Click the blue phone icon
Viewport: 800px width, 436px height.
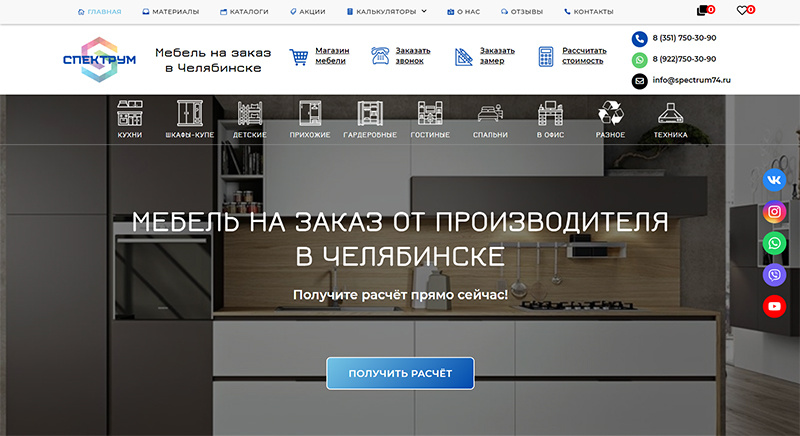coord(639,39)
